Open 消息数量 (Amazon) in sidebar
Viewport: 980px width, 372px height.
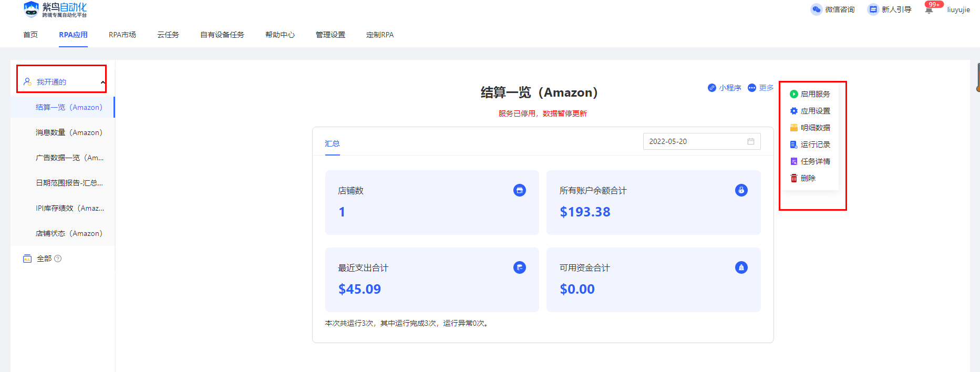[63, 132]
